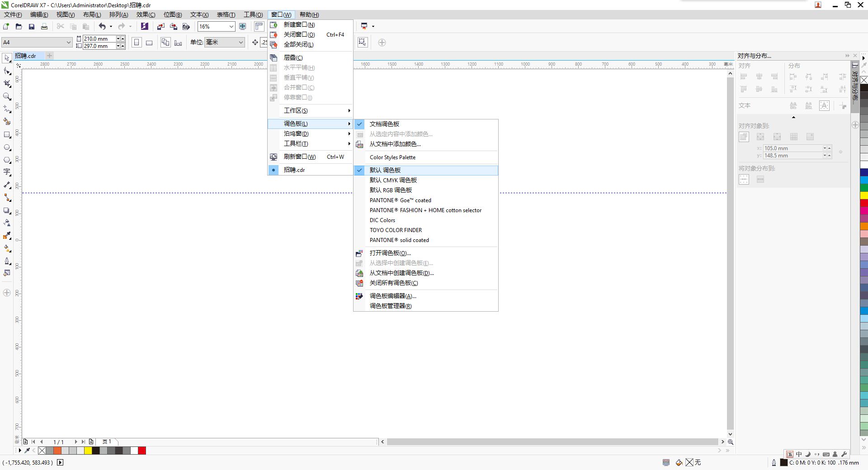Enable the 默认 RGB 调色板 palette
This screenshot has height=470, width=868.
tap(425, 190)
